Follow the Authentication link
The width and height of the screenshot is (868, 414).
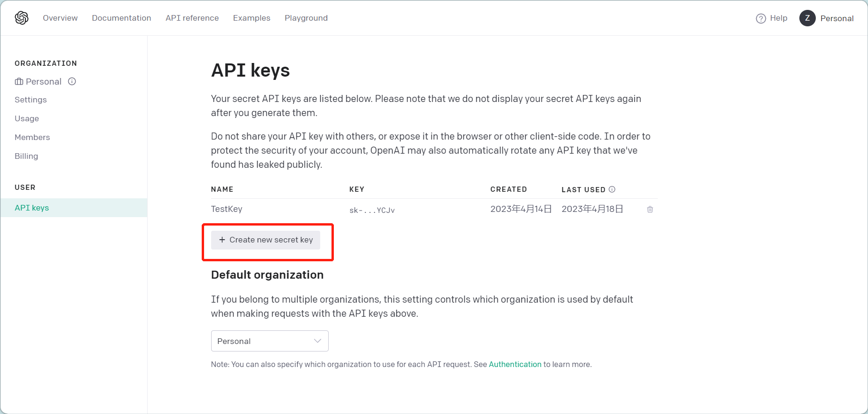[515, 364]
